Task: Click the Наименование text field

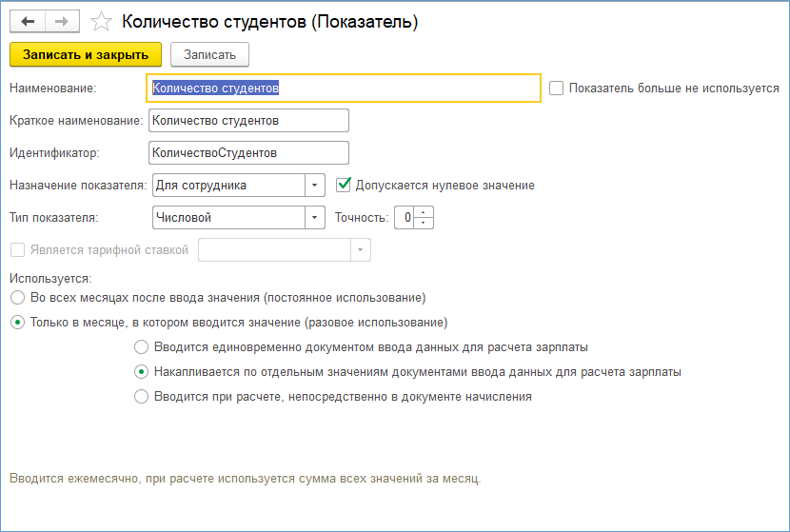Action: pos(345,88)
